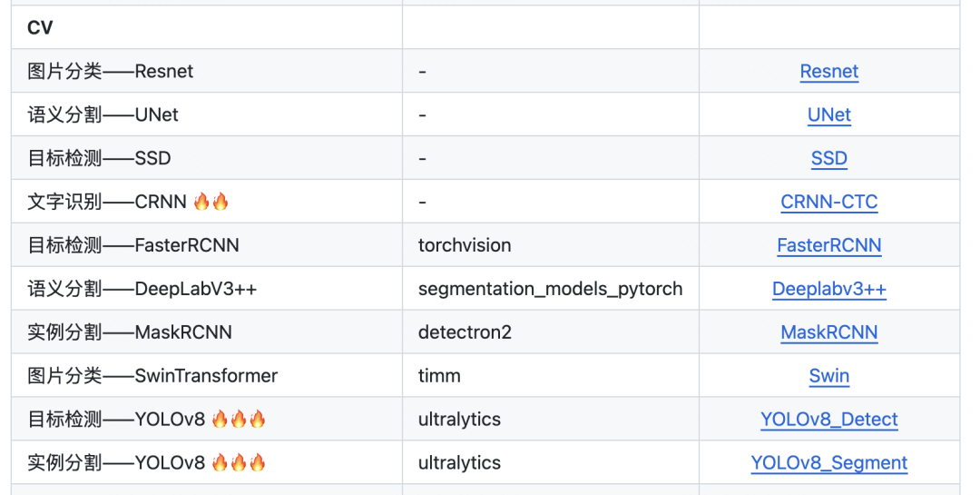
Task: Open the Deeplabv3++ link
Action: pyautogui.click(x=828, y=289)
